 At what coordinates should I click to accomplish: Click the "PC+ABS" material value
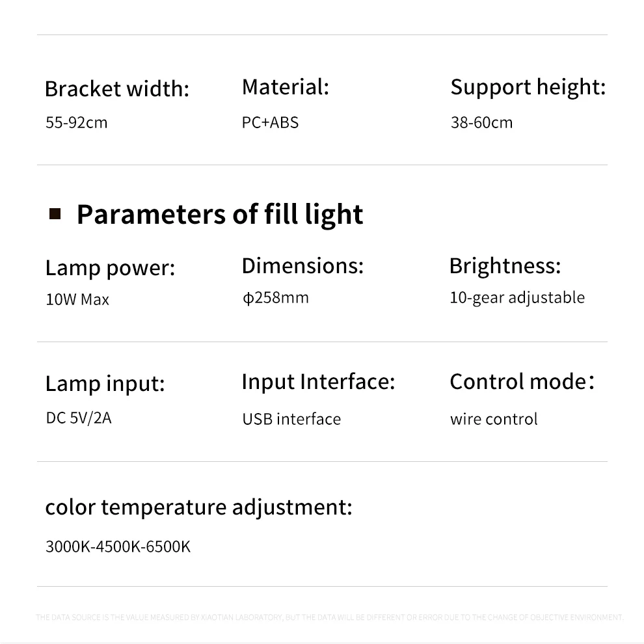[x=270, y=122]
